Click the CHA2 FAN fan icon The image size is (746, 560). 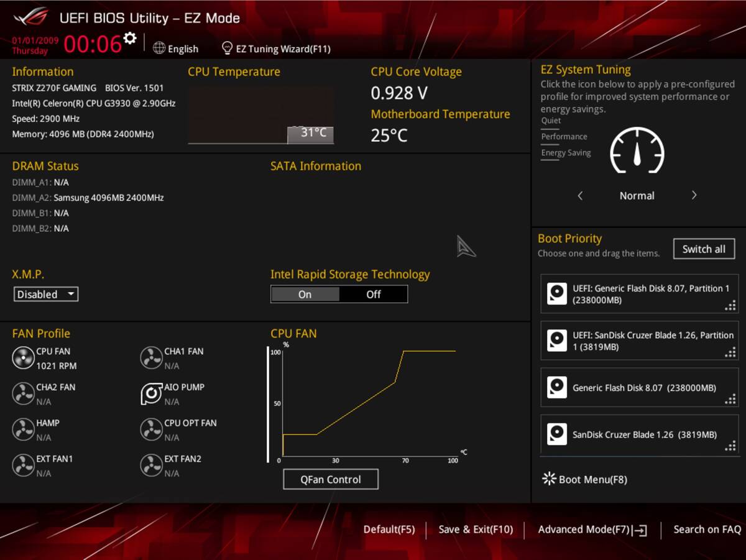coord(24,393)
